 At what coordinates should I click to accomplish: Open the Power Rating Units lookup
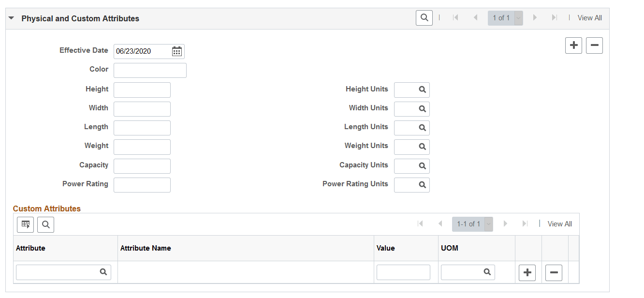point(422,185)
